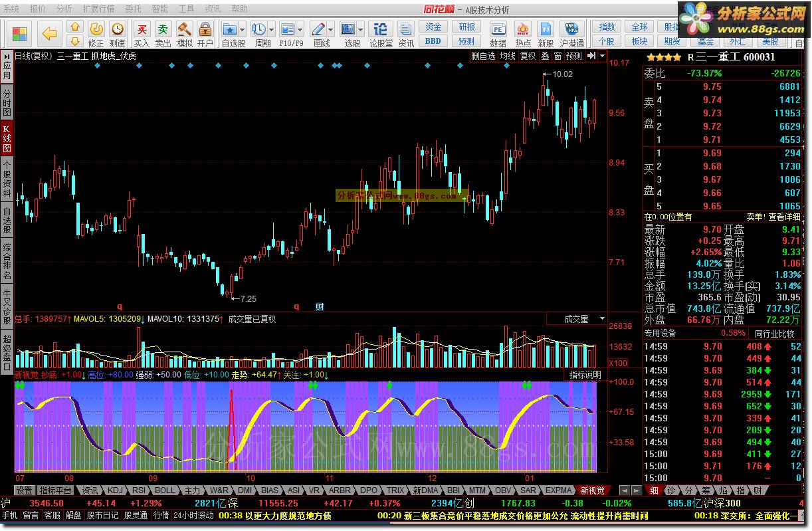Click the 板块 sector button
Viewport: 812px width, 531px height.
(639, 41)
